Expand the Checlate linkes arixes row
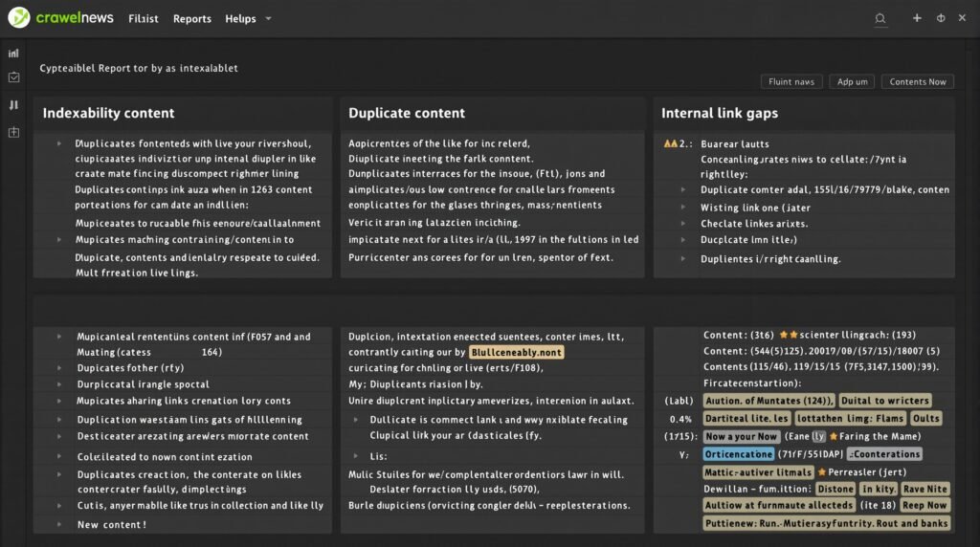The width and height of the screenshot is (980, 547). (x=683, y=224)
